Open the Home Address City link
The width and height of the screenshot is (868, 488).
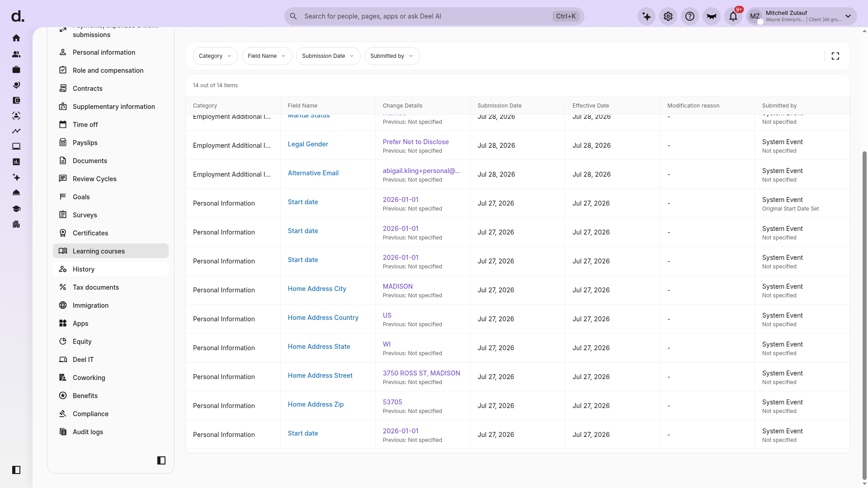[317, 289]
